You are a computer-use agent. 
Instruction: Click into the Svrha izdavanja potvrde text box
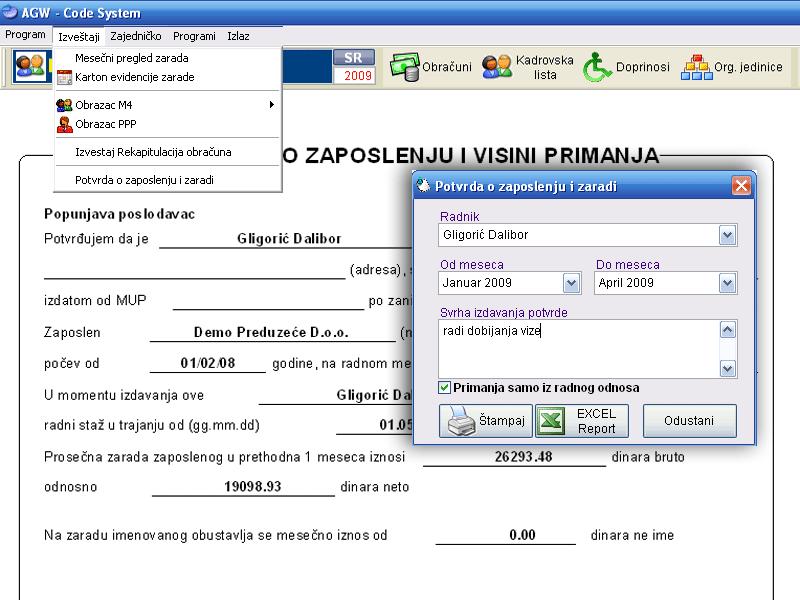pyautogui.click(x=578, y=349)
